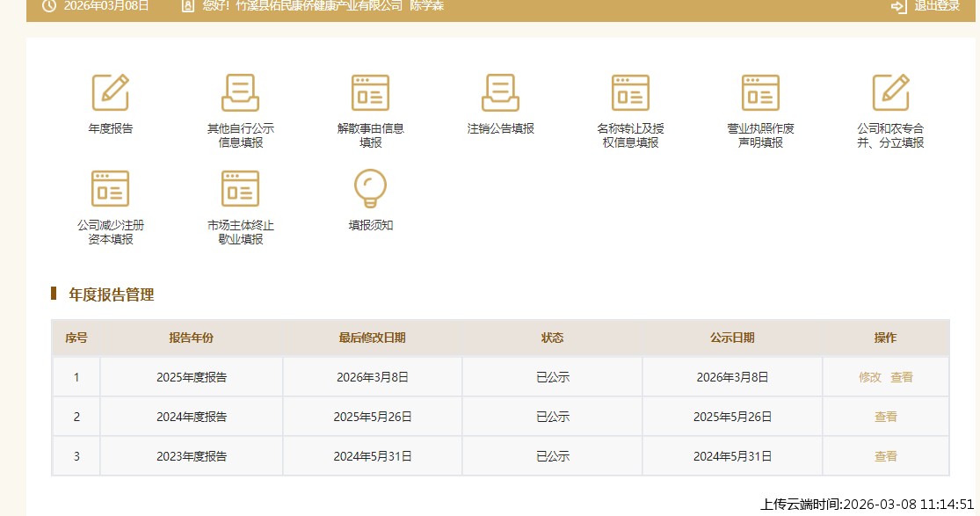View the 2025年度报告 via 查看
This screenshot has height=516, width=980.
coord(902,377)
